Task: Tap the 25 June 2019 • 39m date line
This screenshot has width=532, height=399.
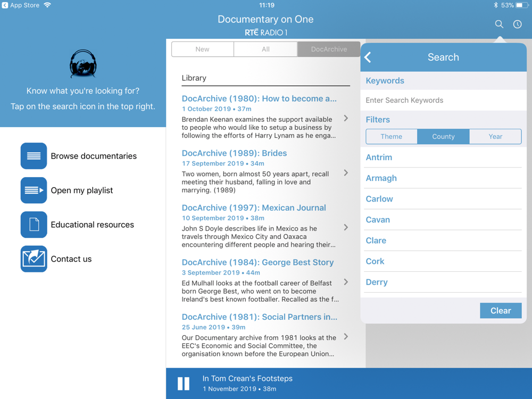Action: [213, 327]
